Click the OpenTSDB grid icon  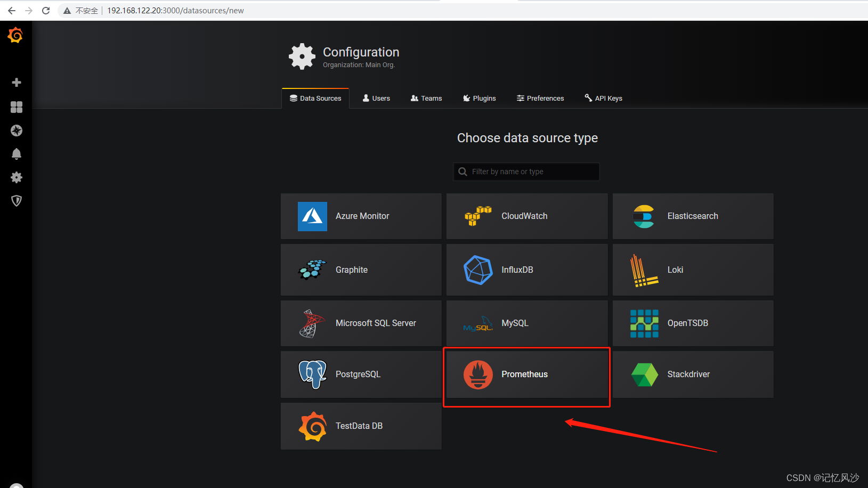coord(644,323)
